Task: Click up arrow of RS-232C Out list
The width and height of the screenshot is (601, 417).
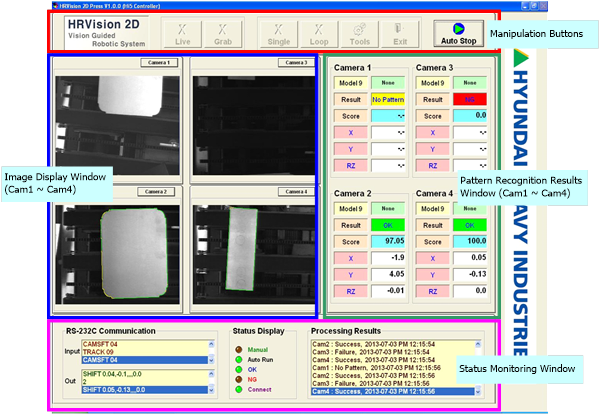Action: tap(211, 374)
